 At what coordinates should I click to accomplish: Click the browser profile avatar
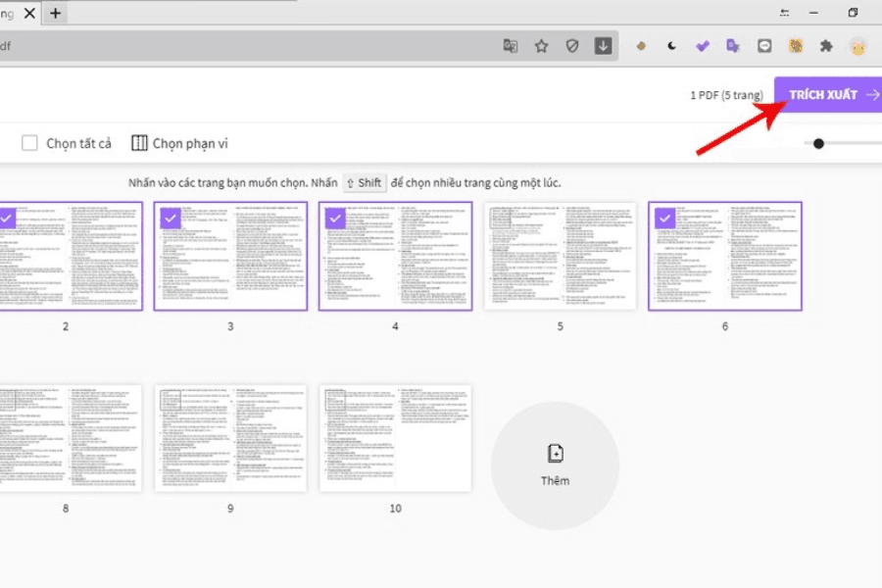coord(858,45)
